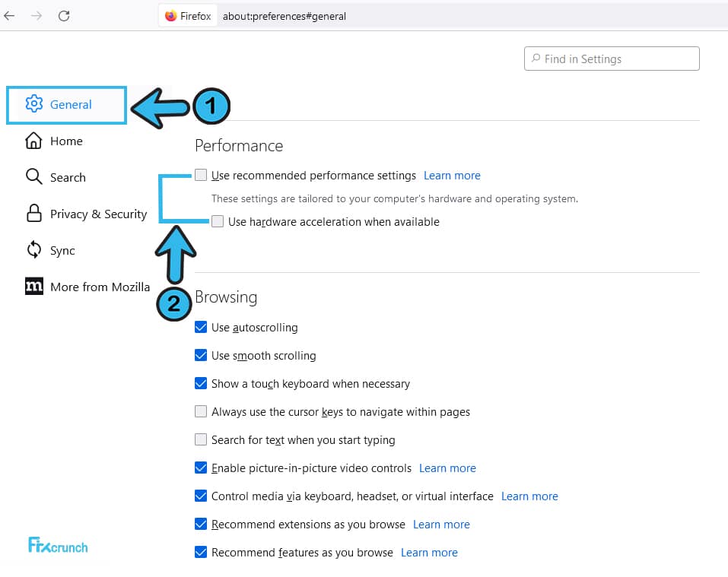Open Learn more for recommend features
Viewport: 728px width, 577px height.
pos(429,553)
